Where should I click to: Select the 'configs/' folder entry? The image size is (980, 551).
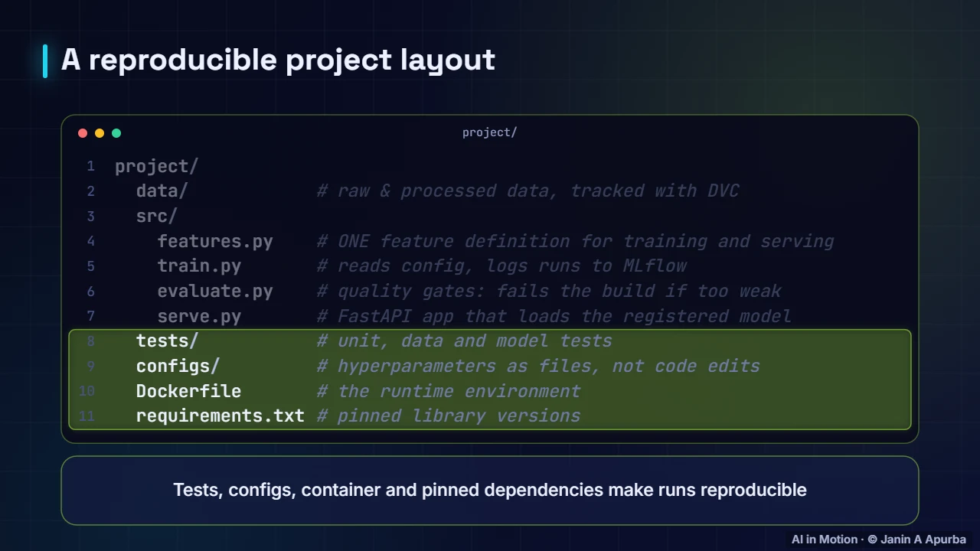point(178,366)
